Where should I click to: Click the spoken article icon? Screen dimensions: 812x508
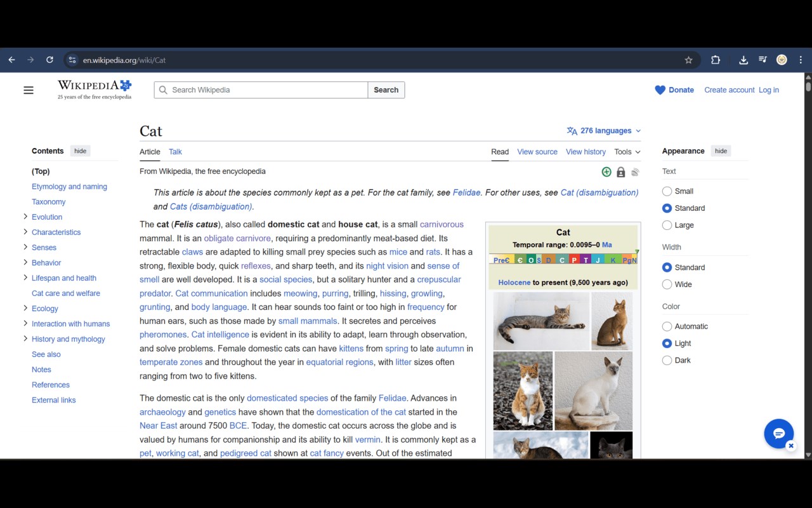coord(635,172)
